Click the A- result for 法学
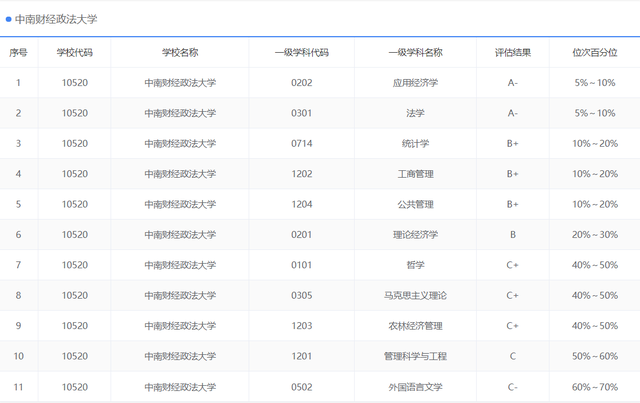Image resolution: width=640 pixels, height=403 pixels. tap(513, 113)
